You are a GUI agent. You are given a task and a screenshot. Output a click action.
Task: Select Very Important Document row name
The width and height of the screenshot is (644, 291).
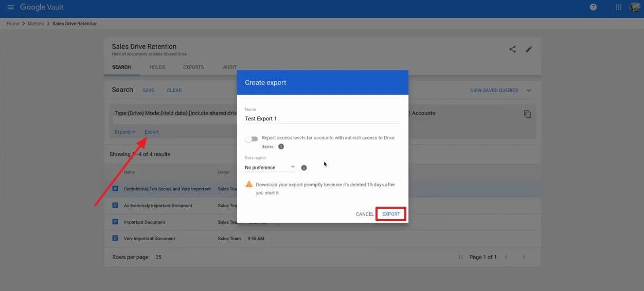[150, 239]
